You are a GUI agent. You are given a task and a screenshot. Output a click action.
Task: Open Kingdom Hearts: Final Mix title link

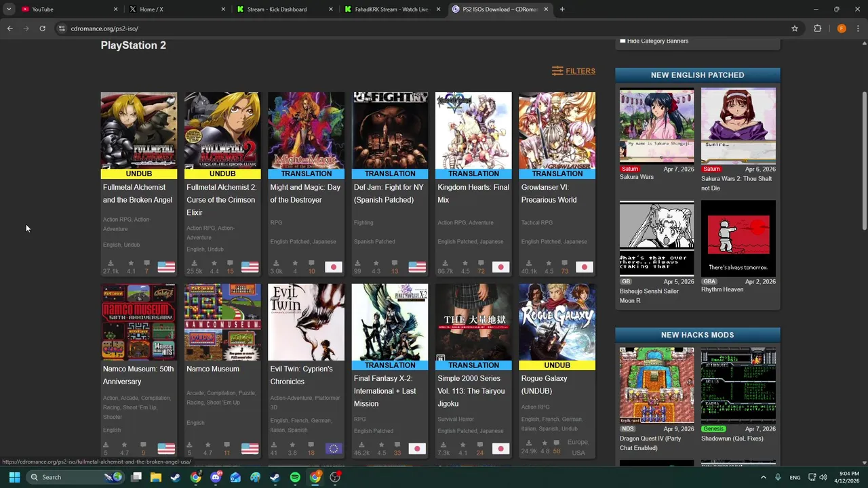[x=473, y=193]
